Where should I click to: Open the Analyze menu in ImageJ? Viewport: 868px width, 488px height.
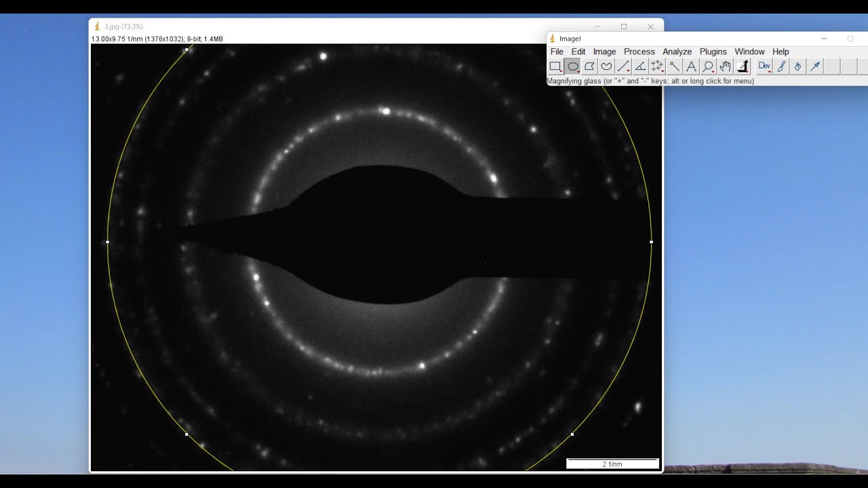pos(677,52)
